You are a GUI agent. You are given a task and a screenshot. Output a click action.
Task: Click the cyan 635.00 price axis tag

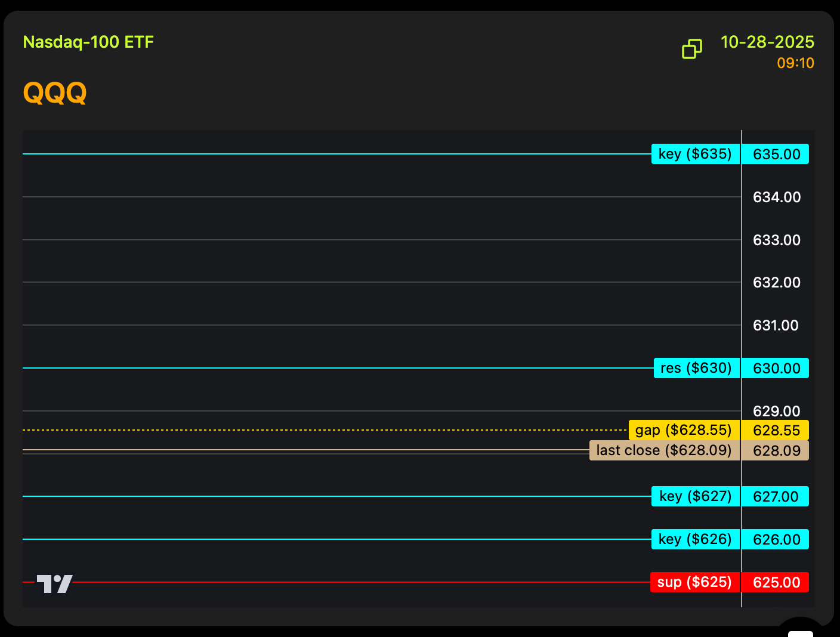click(x=776, y=154)
